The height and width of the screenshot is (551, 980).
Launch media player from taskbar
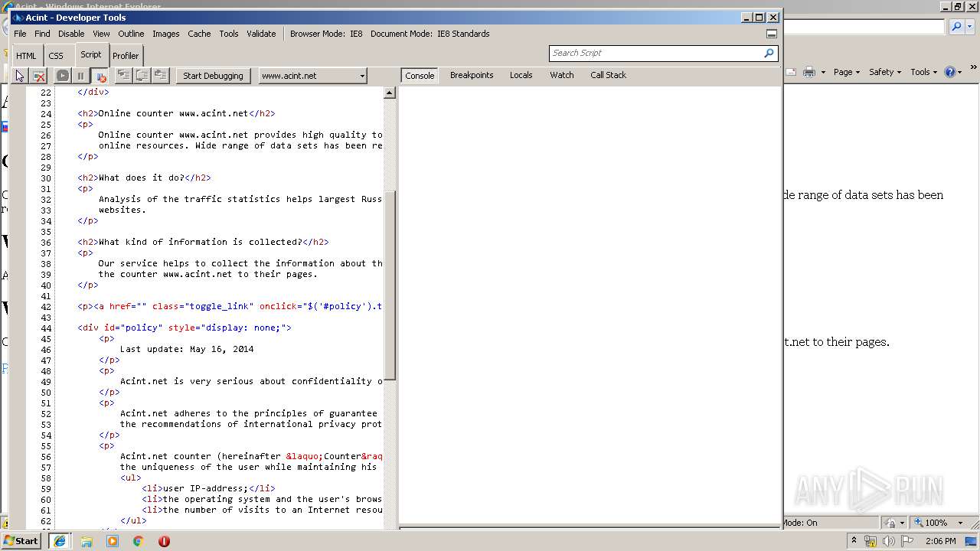coord(113,541)
